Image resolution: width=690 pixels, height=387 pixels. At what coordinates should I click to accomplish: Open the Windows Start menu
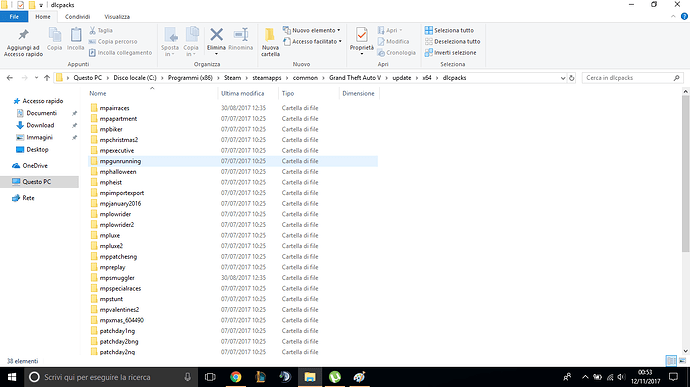[x=12, y=377]
